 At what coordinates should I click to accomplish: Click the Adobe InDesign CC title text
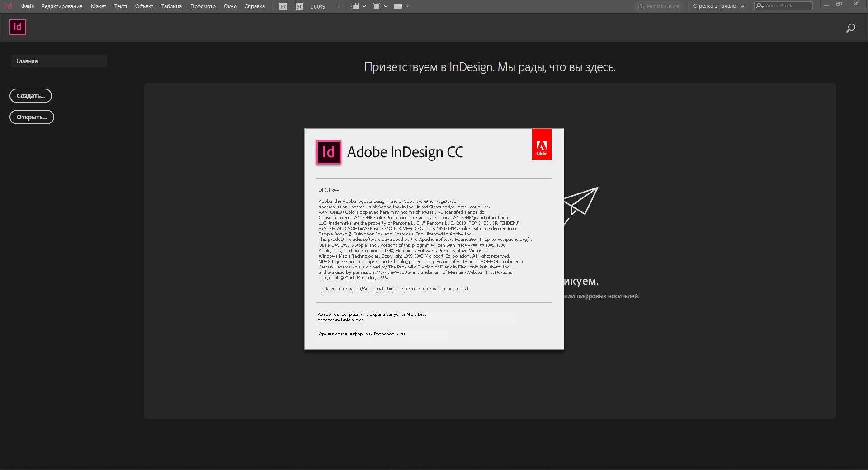(x=405, y=152)
